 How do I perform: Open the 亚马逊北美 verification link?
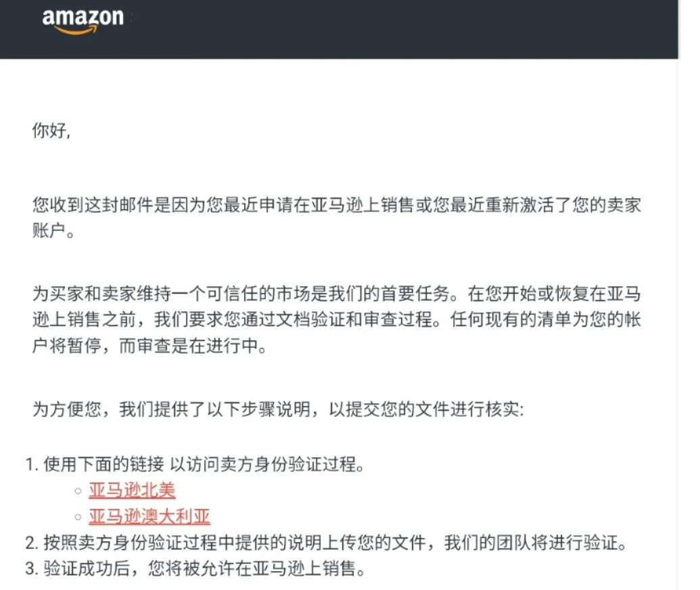[132, 490]
